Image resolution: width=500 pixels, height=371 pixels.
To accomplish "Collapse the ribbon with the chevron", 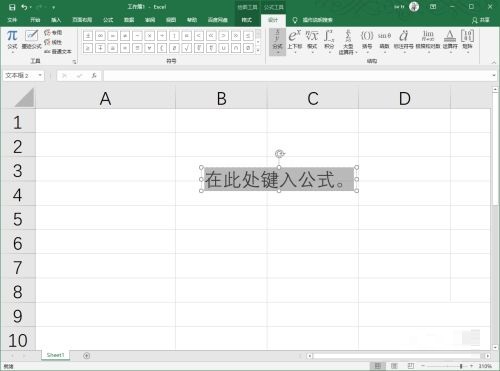I will point(494,62).
